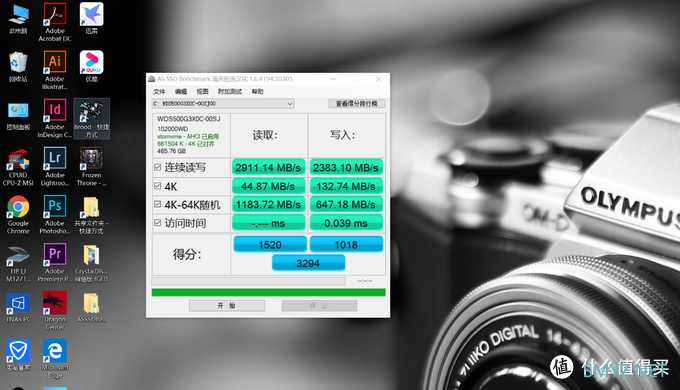Click the AS SSD Benchmark title bar icon

click(151, 79)
